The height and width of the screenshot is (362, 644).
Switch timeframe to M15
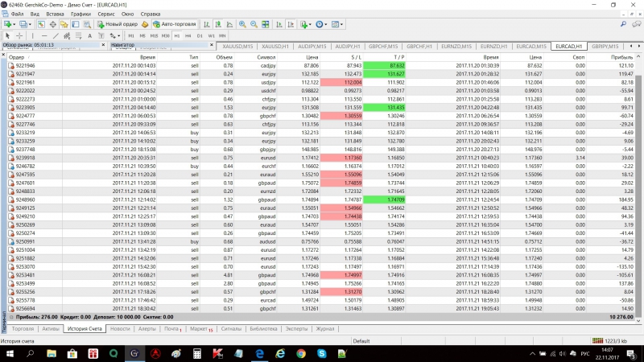[x=154, y=35]
